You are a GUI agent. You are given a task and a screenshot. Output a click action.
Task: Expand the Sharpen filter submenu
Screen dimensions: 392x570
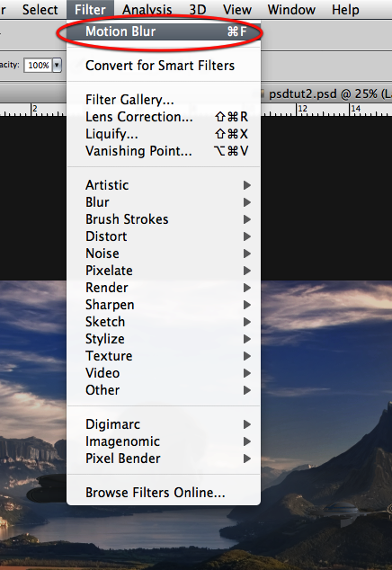coord(164,305)
